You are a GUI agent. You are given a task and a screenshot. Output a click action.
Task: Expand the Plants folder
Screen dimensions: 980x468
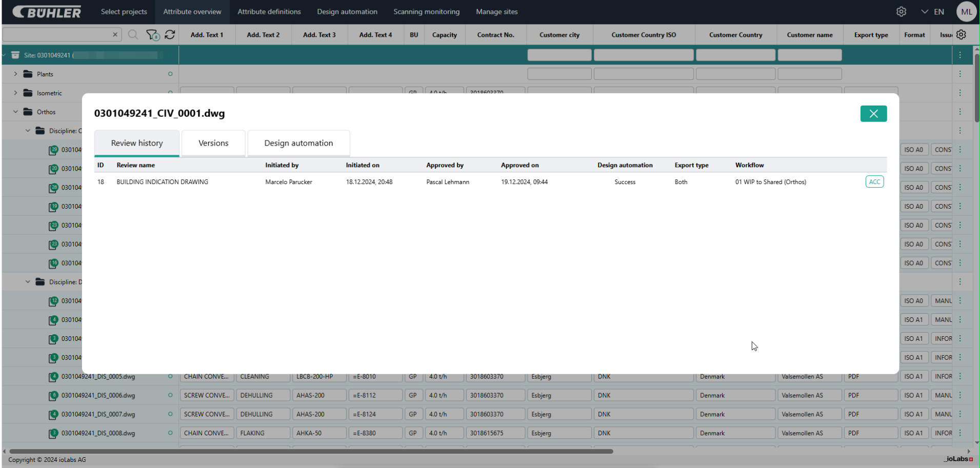pos(15,74)
